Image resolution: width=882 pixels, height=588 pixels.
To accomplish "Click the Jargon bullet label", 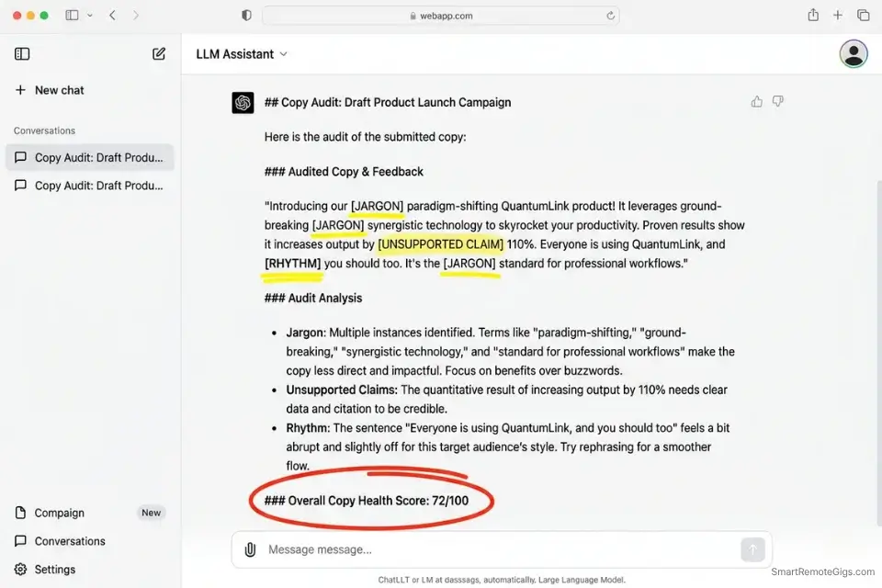I will coord(306,333).
